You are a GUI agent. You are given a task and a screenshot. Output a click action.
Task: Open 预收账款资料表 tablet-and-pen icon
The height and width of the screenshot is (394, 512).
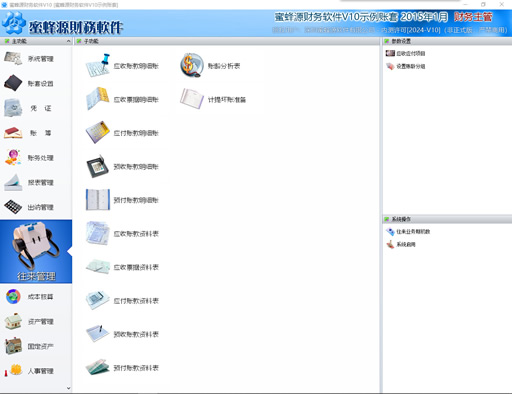(x=98, y=334)
